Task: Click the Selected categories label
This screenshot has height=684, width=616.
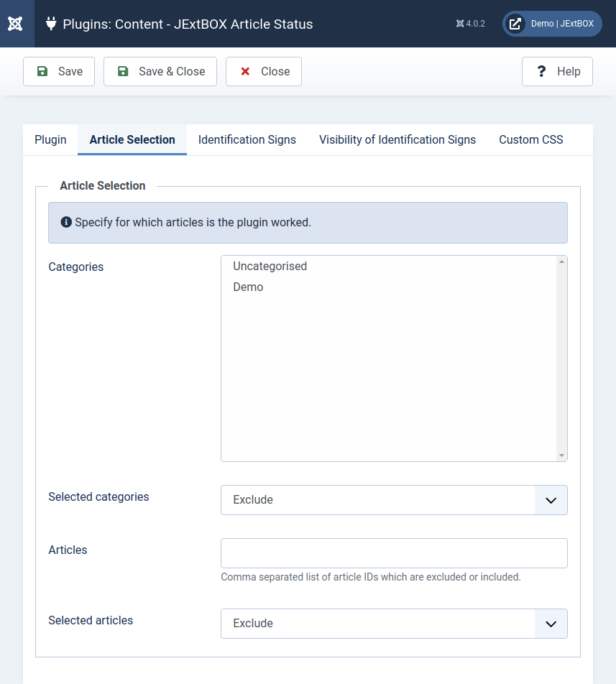Action: point(98,497)
